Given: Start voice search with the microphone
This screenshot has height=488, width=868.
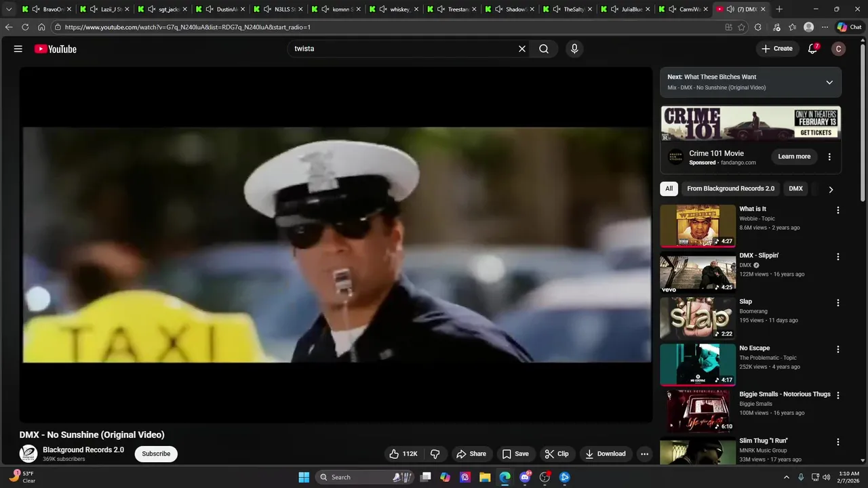Looking at the screenshot, I should tap(574, 49).
